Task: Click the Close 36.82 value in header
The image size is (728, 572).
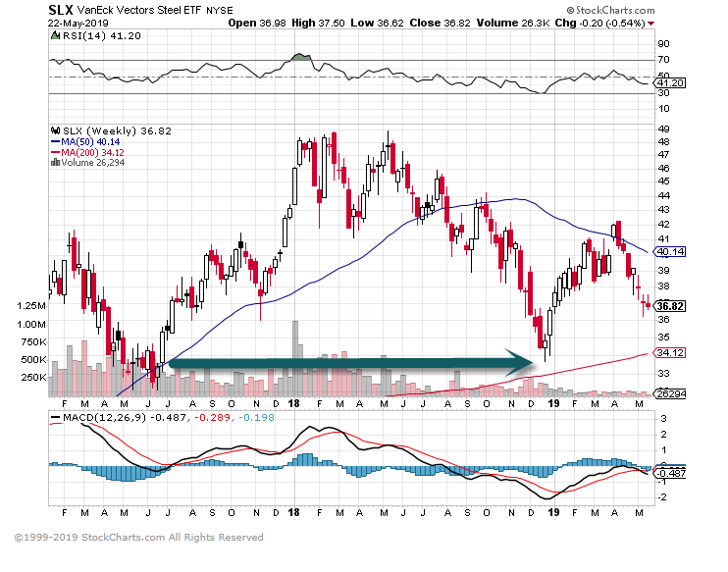Action: point(440,23)
